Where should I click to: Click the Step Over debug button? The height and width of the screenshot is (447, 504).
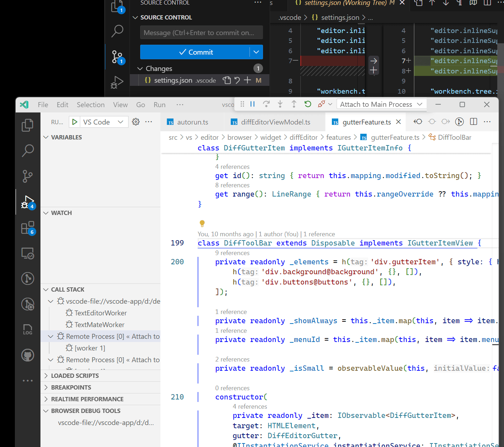click(x=266, y=104)
